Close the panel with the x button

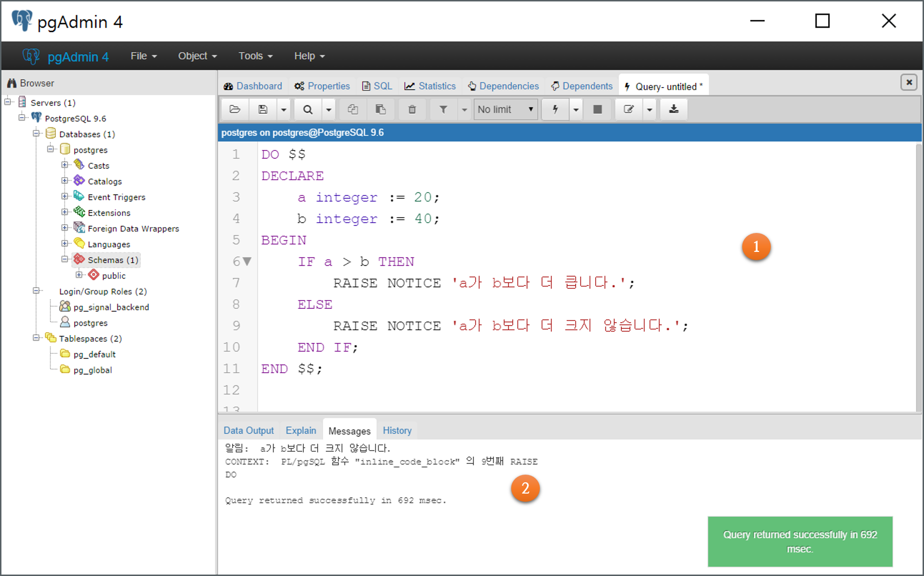coord(909,82)
